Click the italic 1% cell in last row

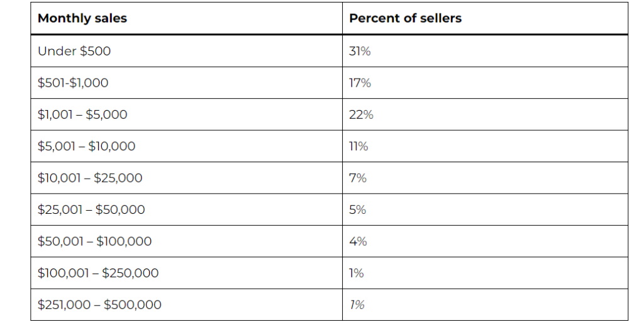[x=357, y=305]
